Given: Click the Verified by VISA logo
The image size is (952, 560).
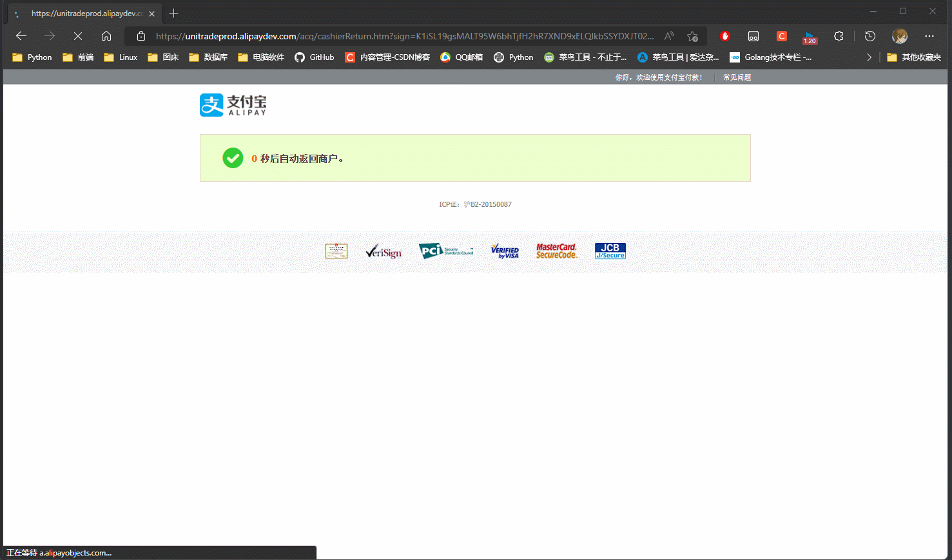Looking at the screenshot, I should pos(505,251).
